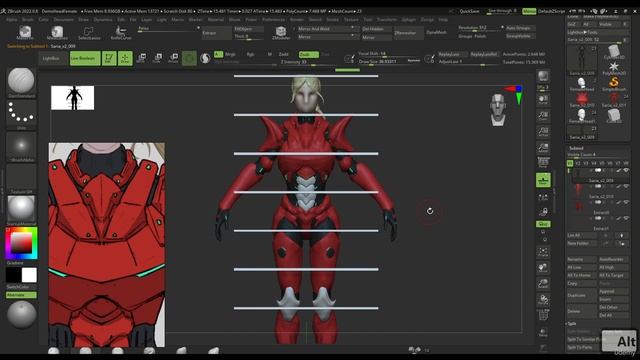Open the Mirror And Weld dropdown arrow
The width and height of the screenshot is (640, 360).
(x=353, y=28)
